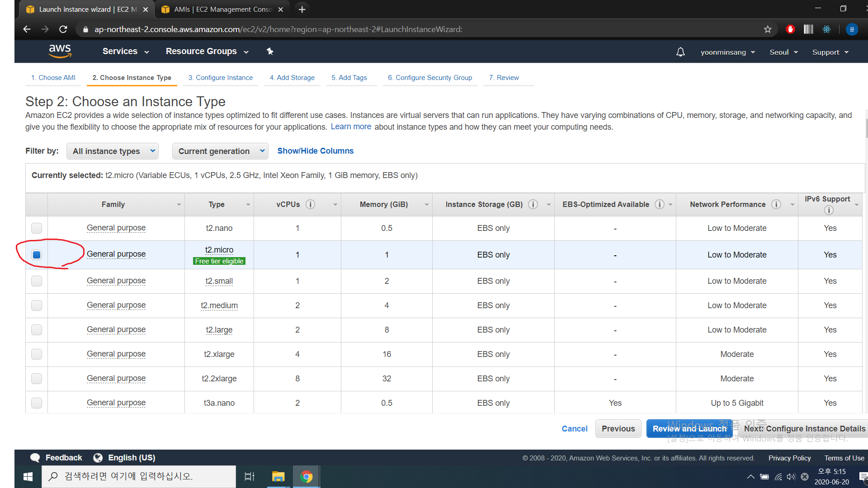
Task: Open the notifications bell icon
Action: click(x=680, y=52)
